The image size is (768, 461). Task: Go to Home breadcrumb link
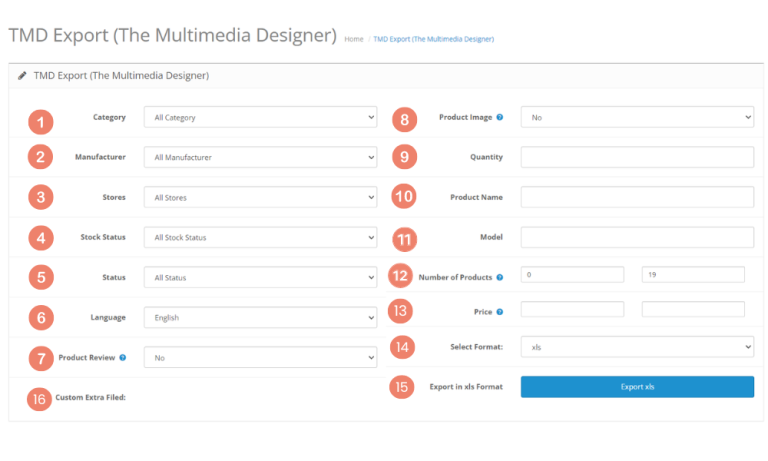354,39
